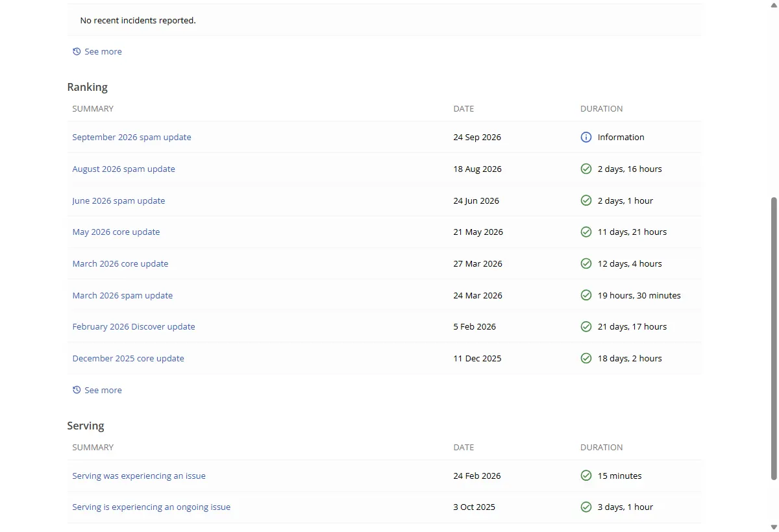This screenshot has height=532, width=779.
Task: Open February 2026 Discover update link
Action: 134,326
